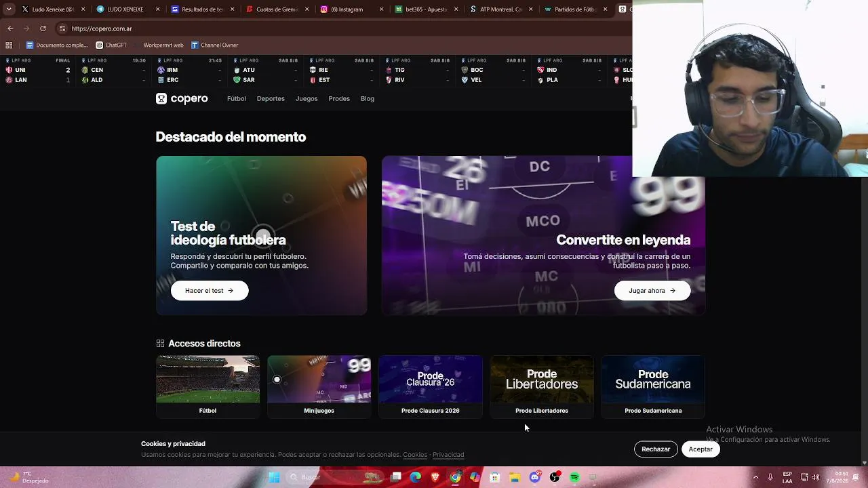Go to the Juegos section
Viewport: 868px width, 488px height.
307,99
